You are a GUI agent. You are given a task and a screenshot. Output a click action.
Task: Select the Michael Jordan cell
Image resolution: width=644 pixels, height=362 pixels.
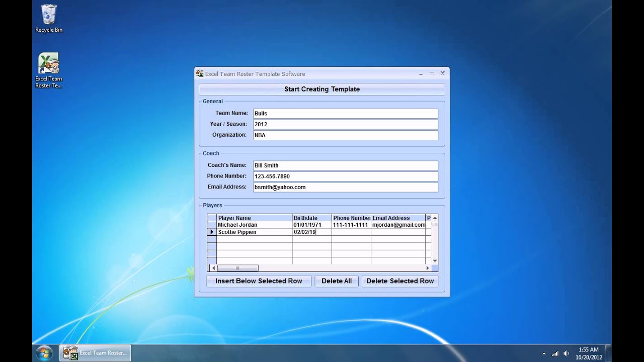pyautogui.click(x=255, y=225)
